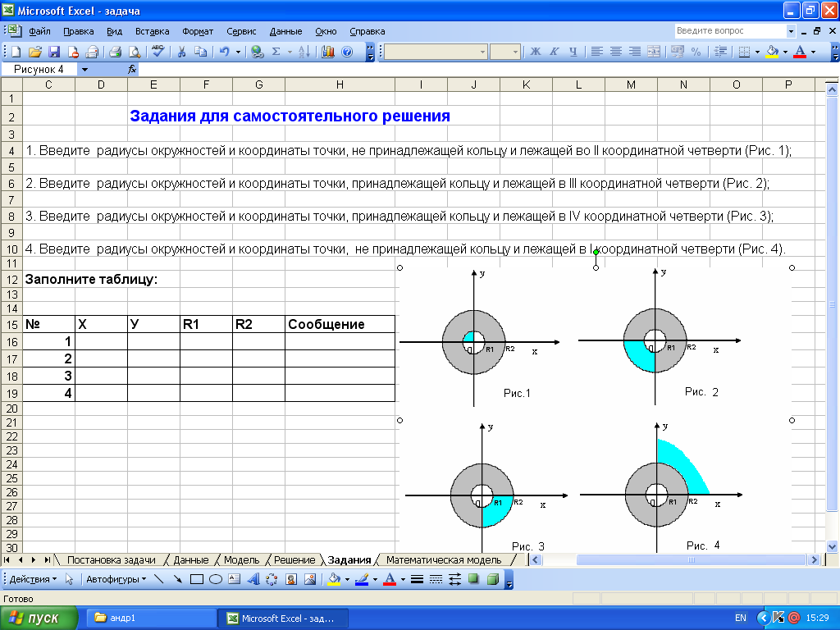Switch to the 'Постановка задачи' sheet tab
Image resolution: width=840 pixels, height=630 pixels.
click(112, 559)
